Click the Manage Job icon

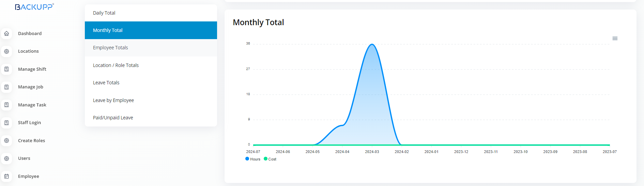(6, 87)
